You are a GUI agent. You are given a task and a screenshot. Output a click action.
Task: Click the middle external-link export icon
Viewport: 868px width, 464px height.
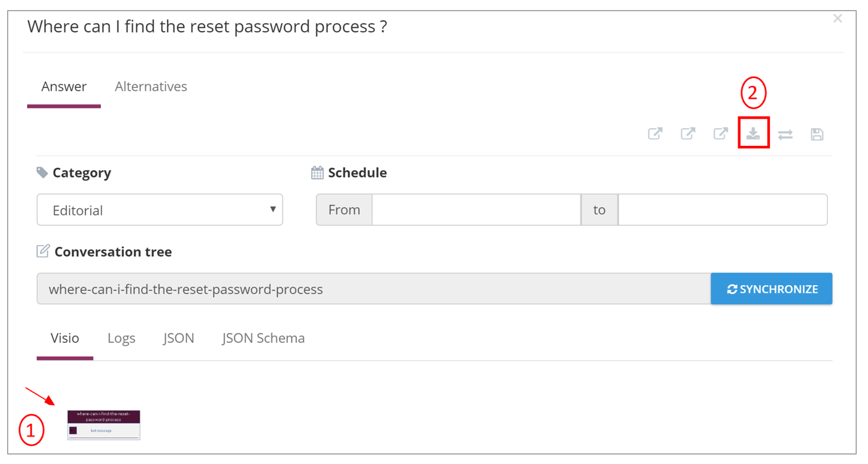tap(688, 133)
